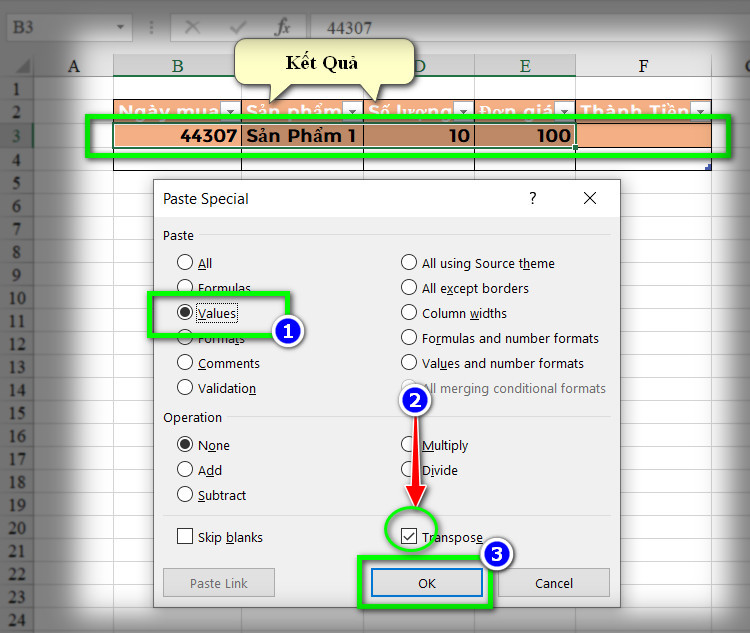Select column E header

(525, 66)
